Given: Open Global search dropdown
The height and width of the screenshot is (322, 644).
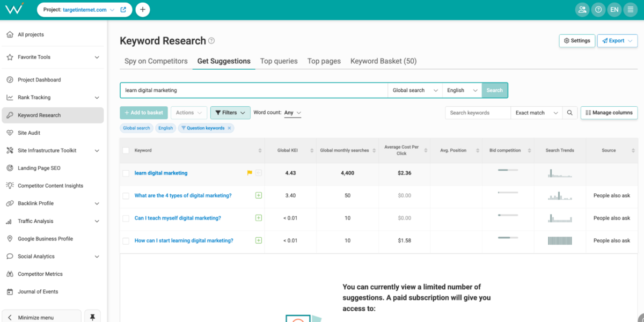Looking at the screenshot, I should [415, 90].
